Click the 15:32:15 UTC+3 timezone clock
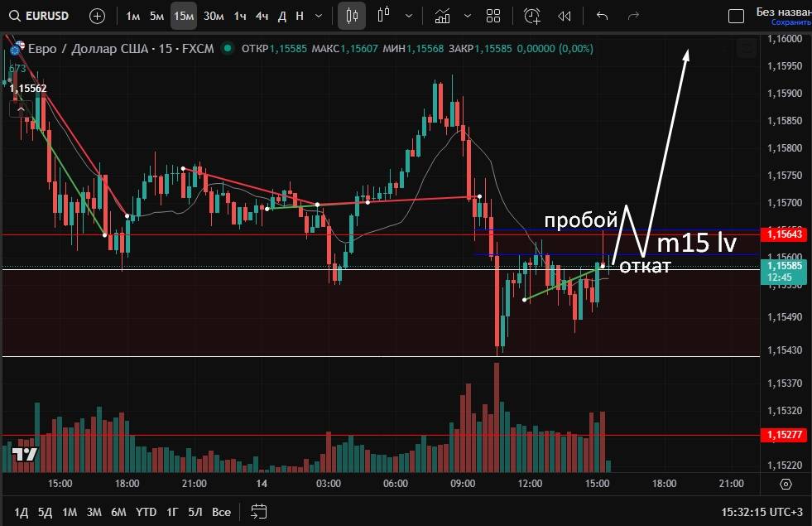The height and width of the screenshot is (526, 812). [760, 512]
